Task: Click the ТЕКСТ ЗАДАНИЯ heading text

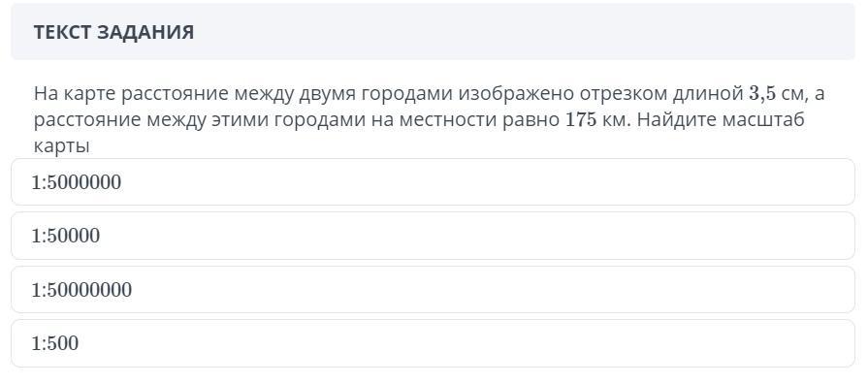Action: pyautogui.click(x=113, y=32)
